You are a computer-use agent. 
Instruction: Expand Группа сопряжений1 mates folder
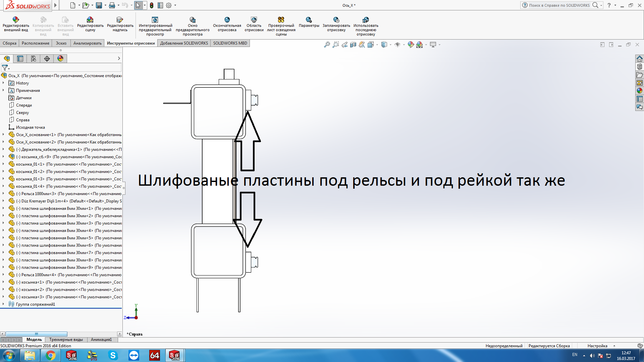[x=3, y=304]
